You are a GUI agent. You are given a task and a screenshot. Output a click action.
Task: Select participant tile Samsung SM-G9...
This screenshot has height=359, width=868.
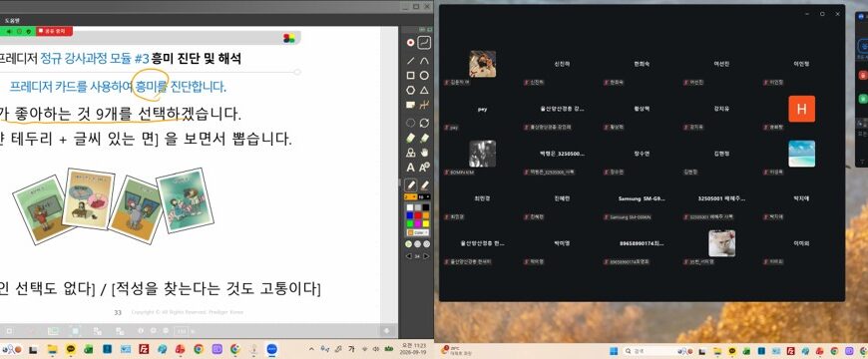(x=643, y=198)
